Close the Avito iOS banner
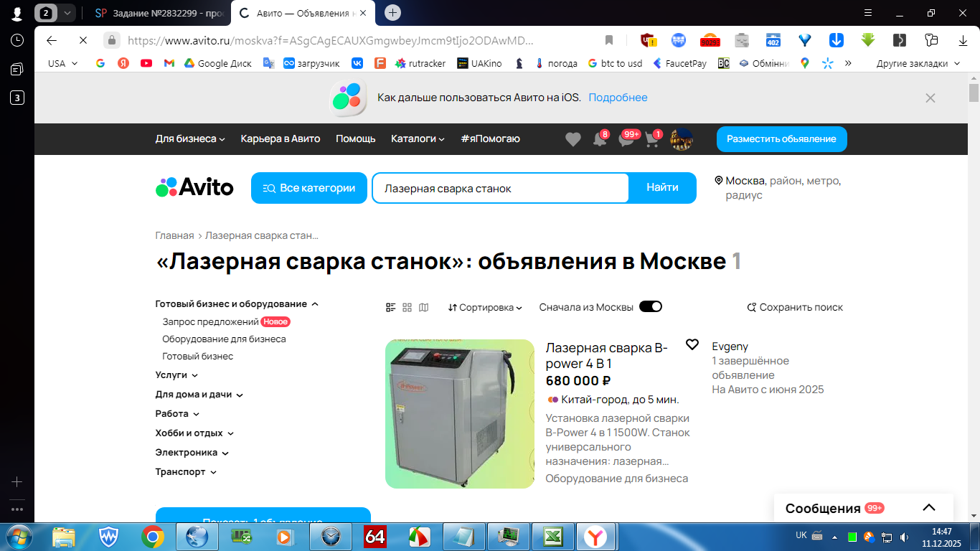This screenshot has height=551, width=980. click(930, 98)
